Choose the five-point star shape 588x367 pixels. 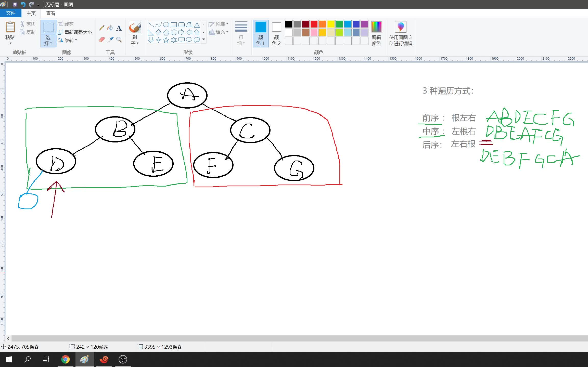click(166, 40)
